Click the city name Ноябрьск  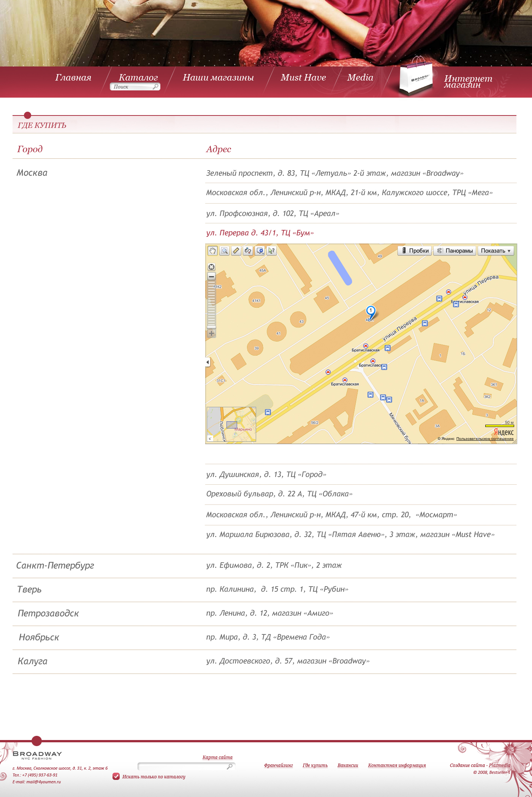tap(39, 637)
